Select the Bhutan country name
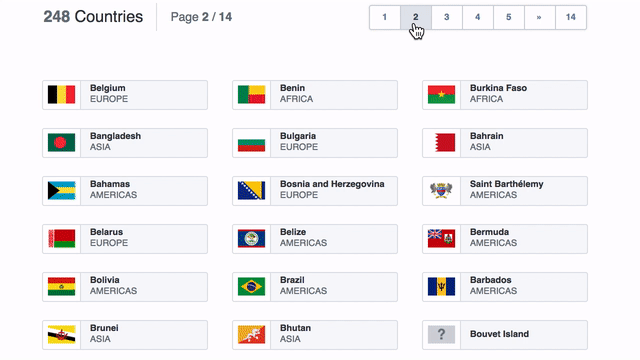The height and width of the screenshot is (360, 640). pos(295,328)
